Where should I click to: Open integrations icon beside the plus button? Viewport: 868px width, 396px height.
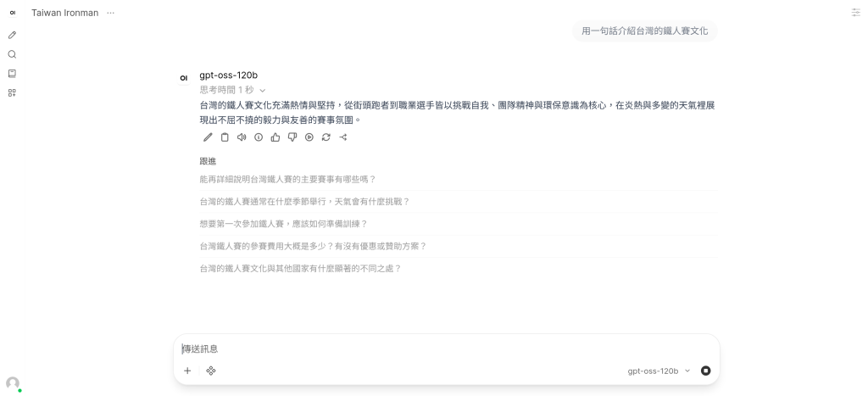click(211, 371)
